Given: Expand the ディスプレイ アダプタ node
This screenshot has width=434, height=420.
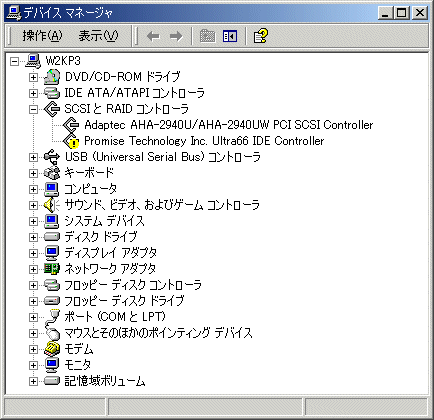Looking at the screenshot, I should tap(33, 253).
